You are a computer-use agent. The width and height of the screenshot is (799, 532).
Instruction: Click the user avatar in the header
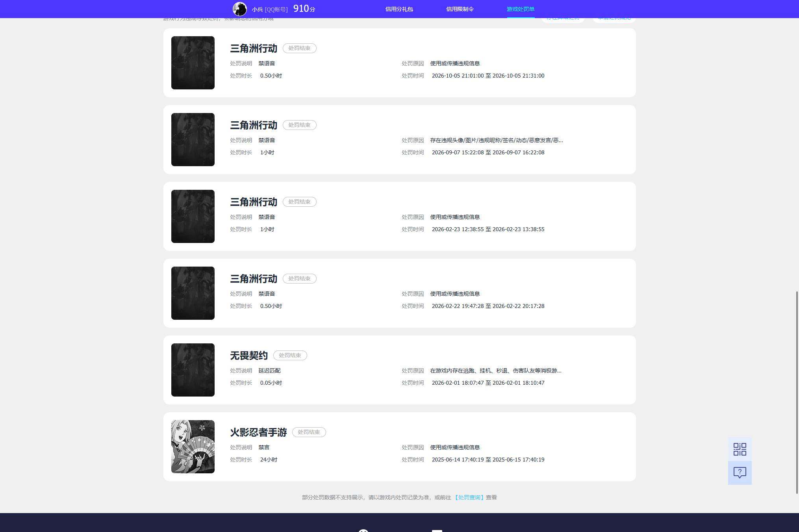[239, 9]
